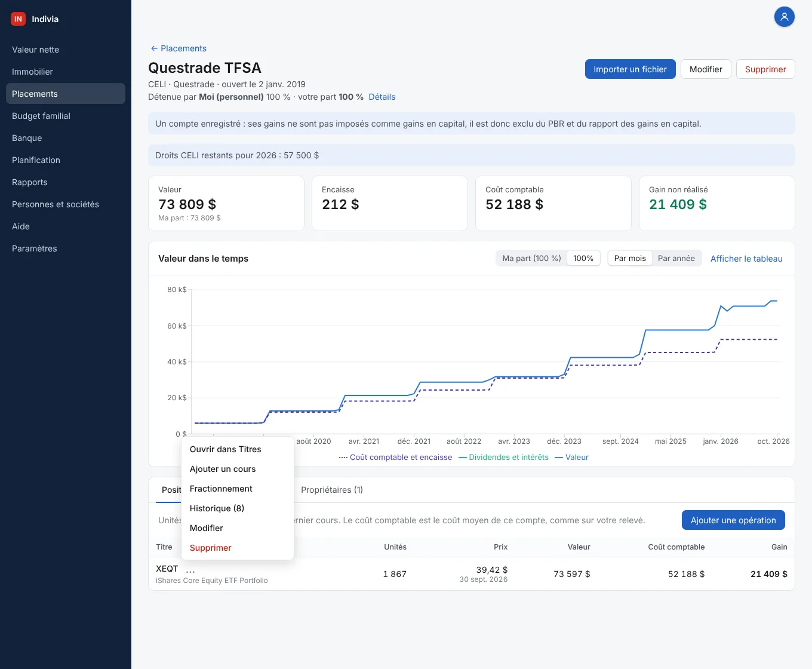Open Personnes et sociétés page
Viewport: 812px width, 669px height.
(66, 204)
